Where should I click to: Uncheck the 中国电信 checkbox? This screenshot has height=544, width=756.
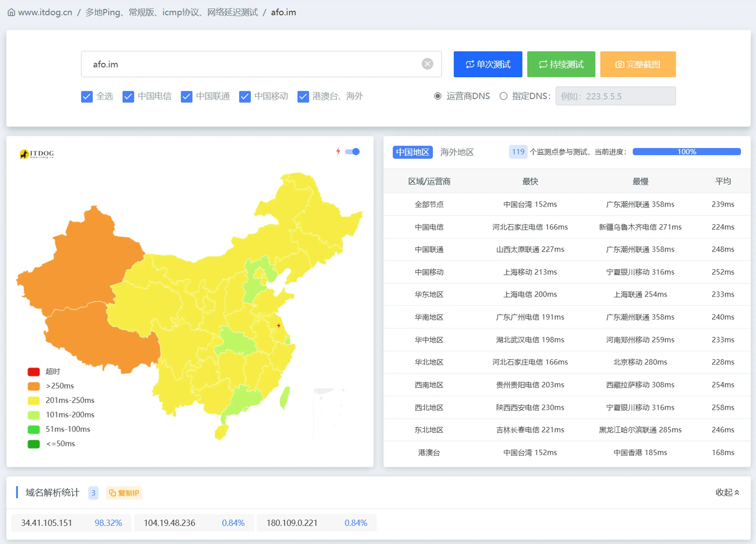128,97
